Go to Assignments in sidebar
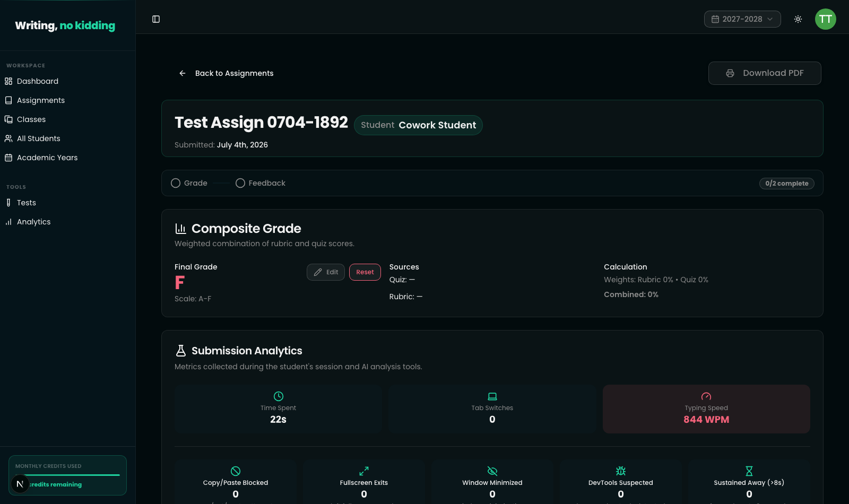The image size is (849, 504). (x=67, y=100)
